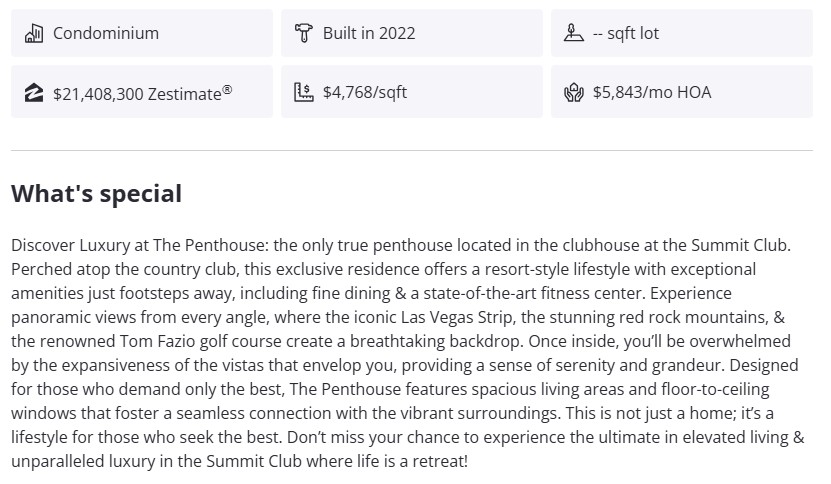Click the price-per-sqft icon
This screenshot has width=831, height=484.
coord(304,93)
